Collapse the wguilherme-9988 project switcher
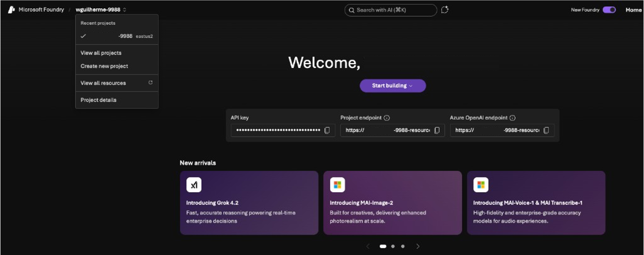 101,10
